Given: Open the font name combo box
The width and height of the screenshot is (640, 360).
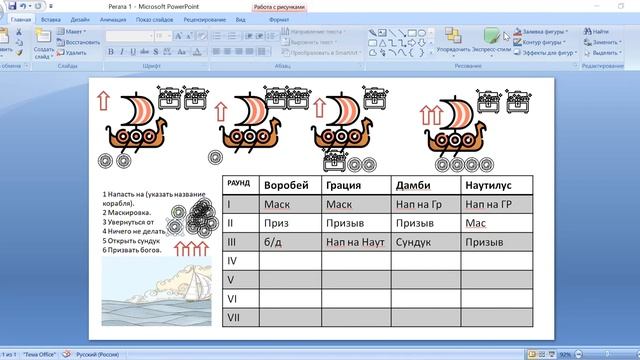Looking at the screenshot, I should (x=129, y=36).
